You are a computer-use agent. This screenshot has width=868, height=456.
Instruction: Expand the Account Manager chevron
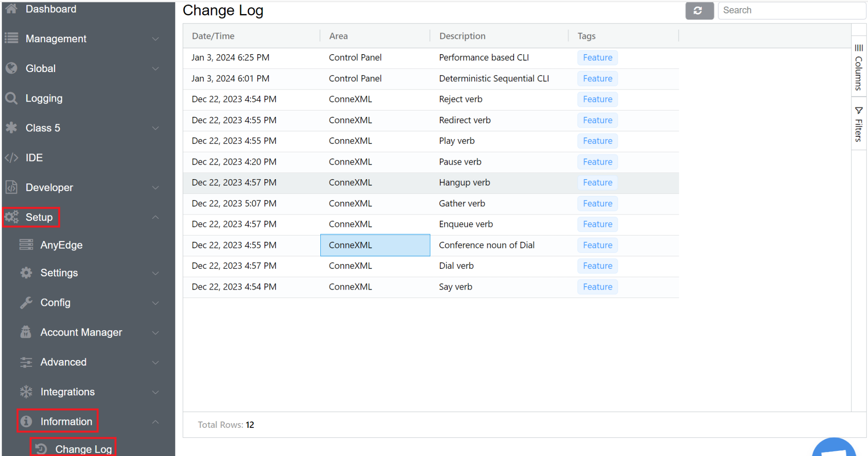click(x=156, y=332)
